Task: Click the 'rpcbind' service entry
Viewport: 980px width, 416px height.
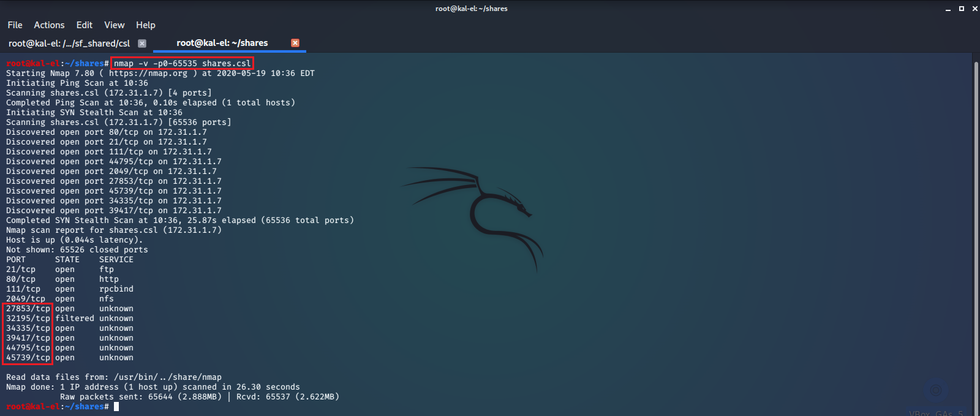Action: (116, 289)
